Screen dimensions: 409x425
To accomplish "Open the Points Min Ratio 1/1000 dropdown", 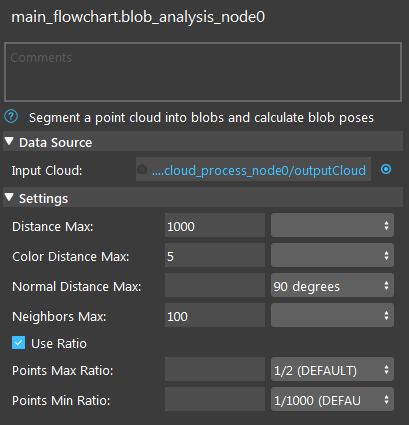I will 332,399.
